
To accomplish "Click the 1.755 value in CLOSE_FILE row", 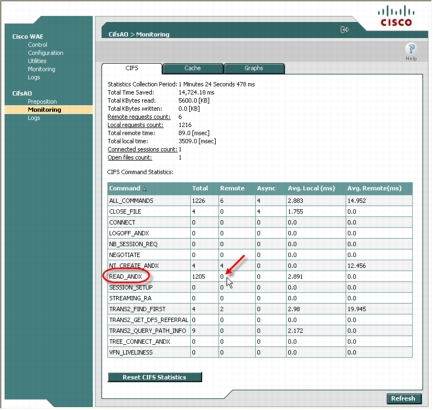I will (295, 212).
